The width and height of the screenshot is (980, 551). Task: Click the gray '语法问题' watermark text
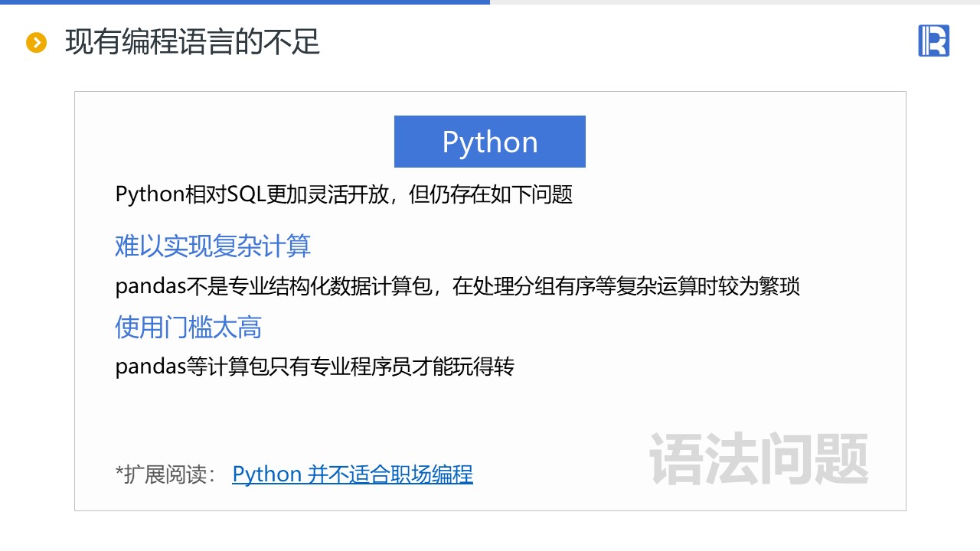(x=759, y=459)
